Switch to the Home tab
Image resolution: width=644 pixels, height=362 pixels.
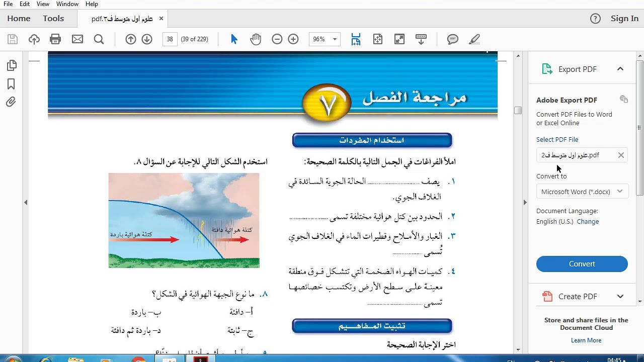tap(19, 19)
